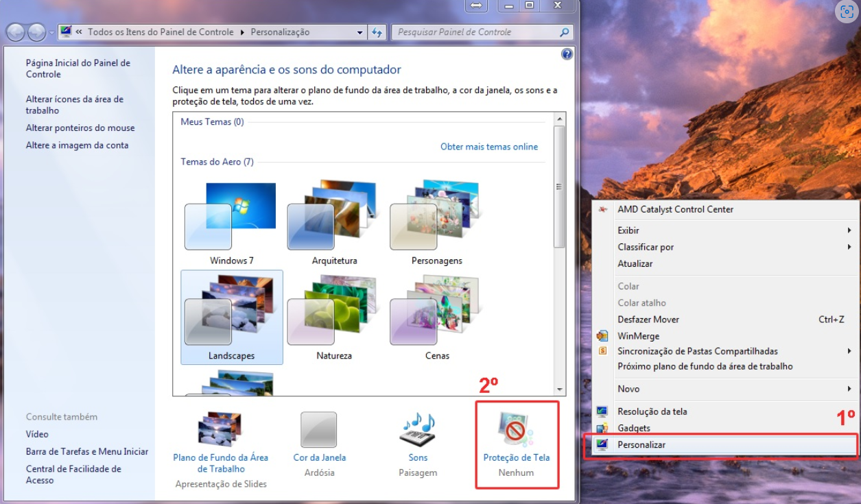This screenshot has height=504, width=861.
Task: Choose Atualizar in the context menu
Action: tap(635, 263)
